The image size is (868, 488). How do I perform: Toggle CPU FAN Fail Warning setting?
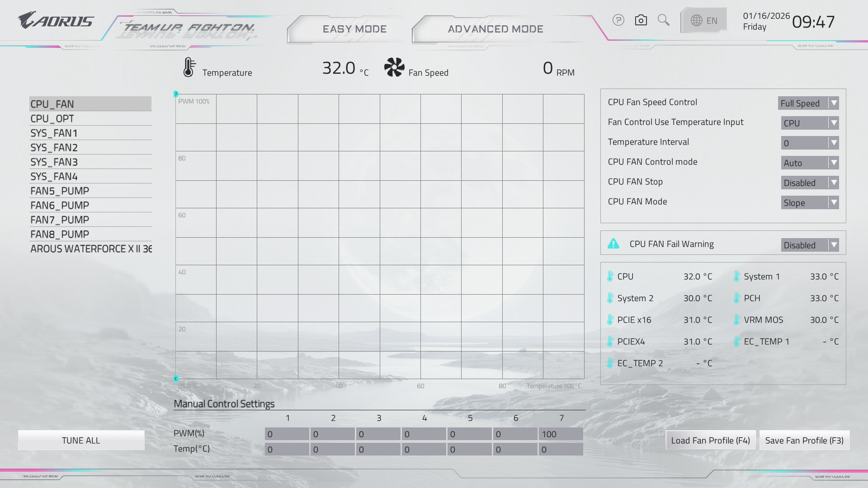(x=810, y=245)
